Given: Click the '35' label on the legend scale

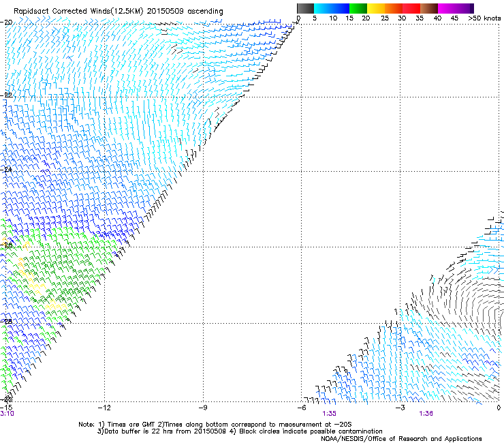Looking at the screenshot, I should [x=420, y=18].
